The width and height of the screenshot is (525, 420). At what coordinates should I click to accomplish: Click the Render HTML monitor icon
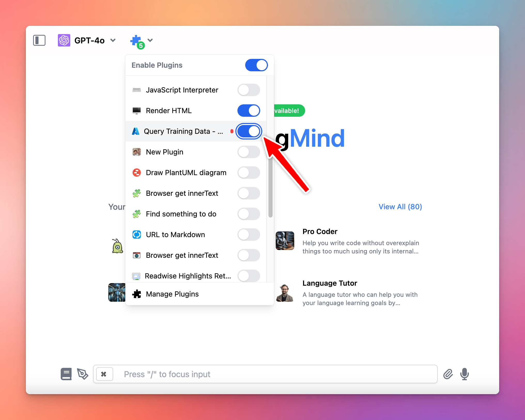click(x=137, y=111)
